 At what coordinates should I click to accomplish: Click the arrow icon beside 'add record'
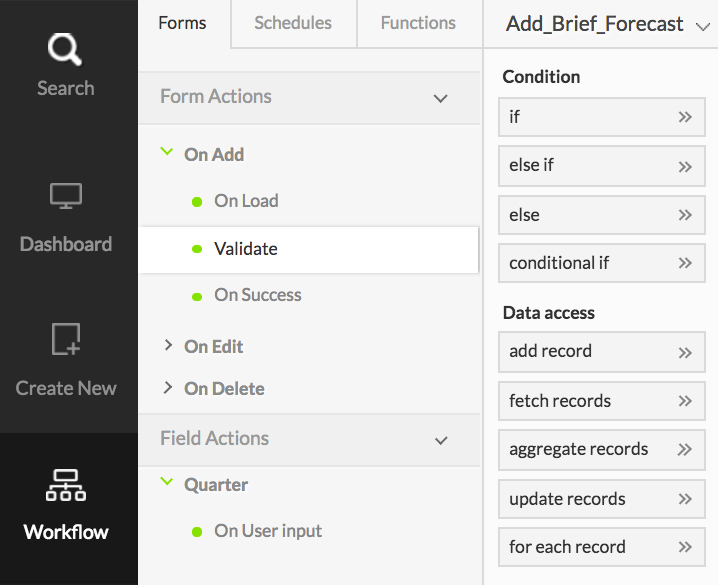(685, 352)
